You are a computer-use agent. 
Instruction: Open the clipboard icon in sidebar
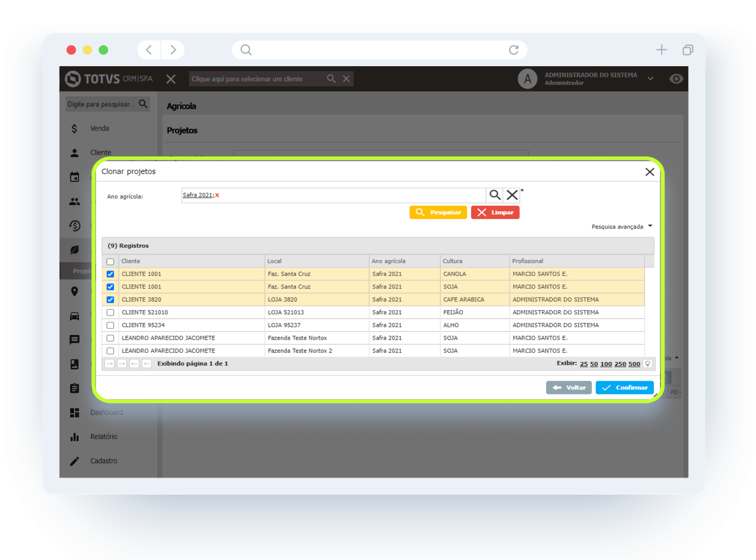click(75, 388)
